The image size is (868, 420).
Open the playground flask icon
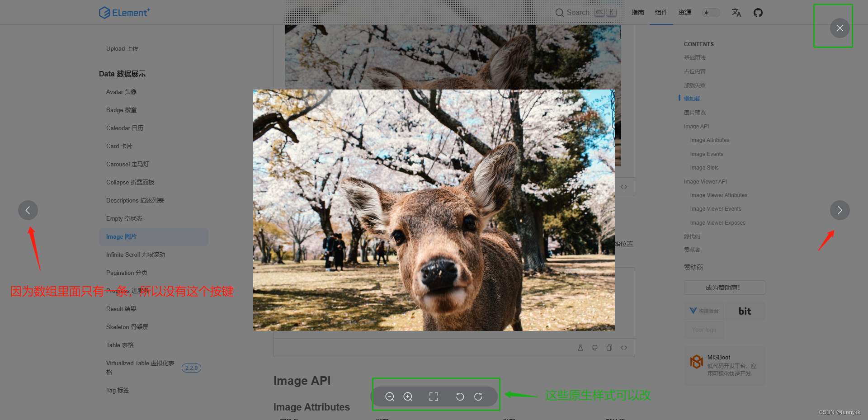580,348
